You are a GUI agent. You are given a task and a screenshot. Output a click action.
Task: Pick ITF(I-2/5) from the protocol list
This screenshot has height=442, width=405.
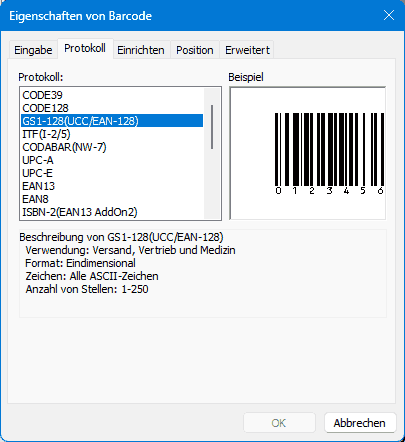click(112, 134)
